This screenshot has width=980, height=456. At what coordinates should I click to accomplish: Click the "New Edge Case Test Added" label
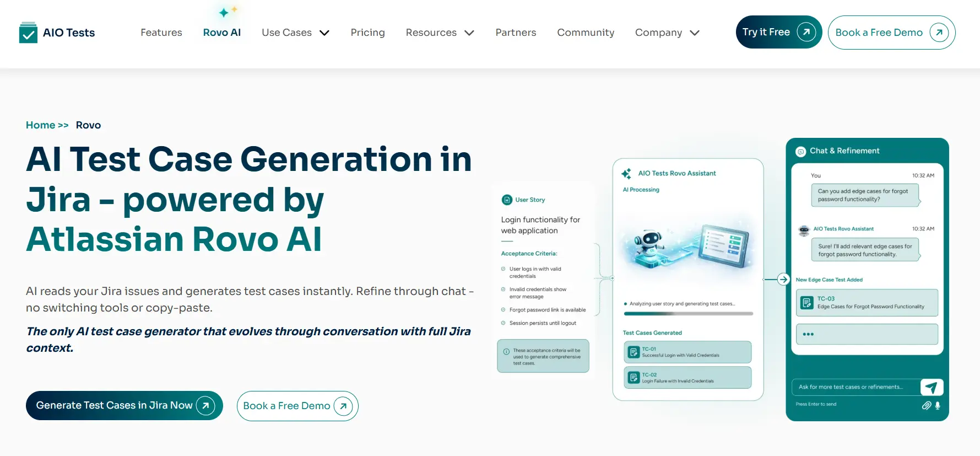829,280
